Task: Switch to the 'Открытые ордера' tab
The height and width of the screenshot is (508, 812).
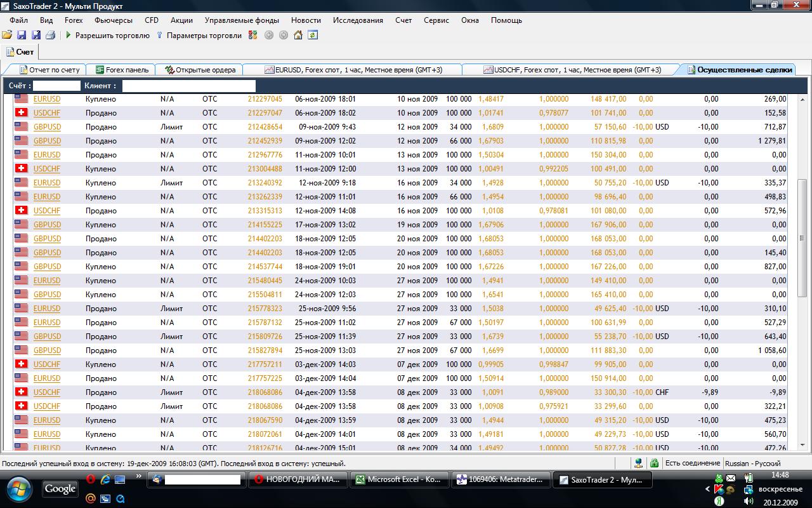Action: [x=200, y=70]
